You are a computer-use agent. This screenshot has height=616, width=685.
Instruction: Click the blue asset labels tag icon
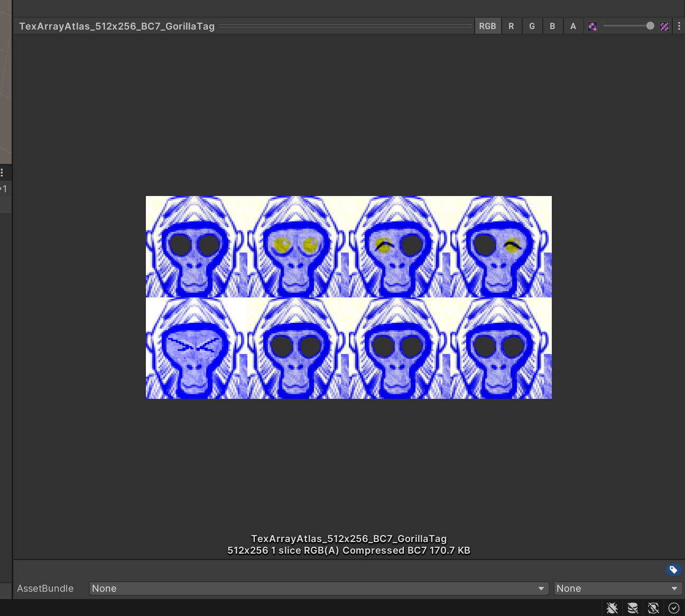(673, 570)
